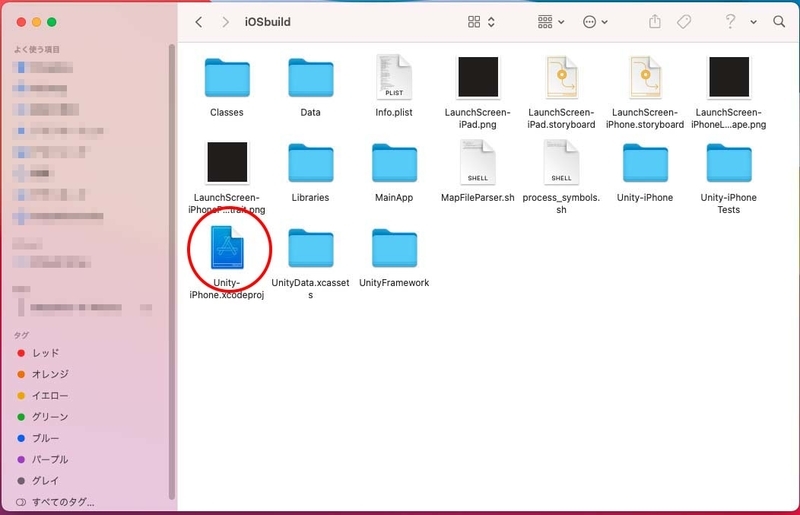800x515 pixels.
Task: Select process_symbols.sh shell script icon
Action: (x=561, y=162)
